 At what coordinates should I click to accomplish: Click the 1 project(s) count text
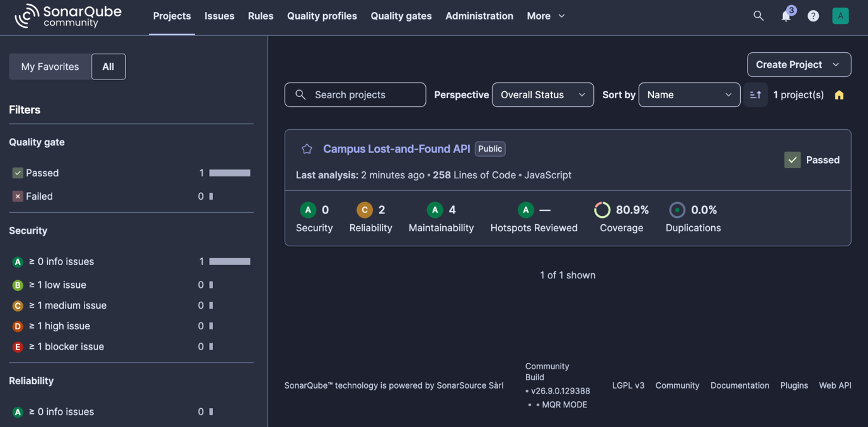pos(799,94)
